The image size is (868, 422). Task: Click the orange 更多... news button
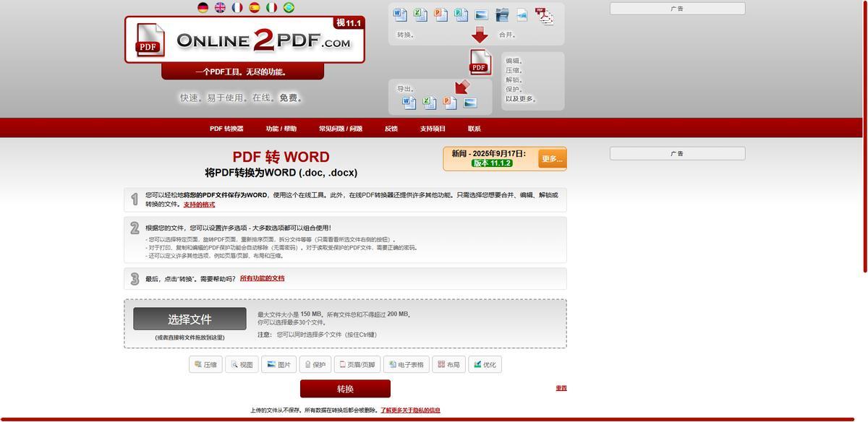click(552, 159)
